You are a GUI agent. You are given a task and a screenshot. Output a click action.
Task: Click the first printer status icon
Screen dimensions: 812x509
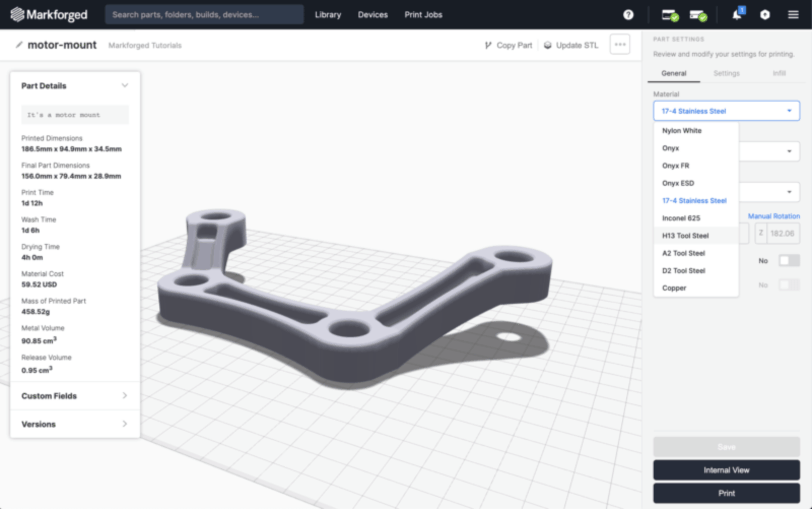point(669,15)
